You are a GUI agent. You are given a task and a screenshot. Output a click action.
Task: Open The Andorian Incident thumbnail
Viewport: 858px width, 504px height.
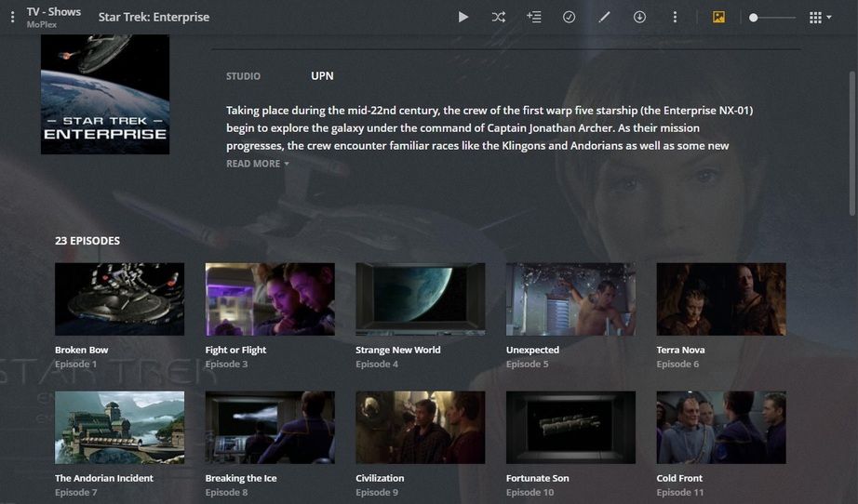coord(119,428)
